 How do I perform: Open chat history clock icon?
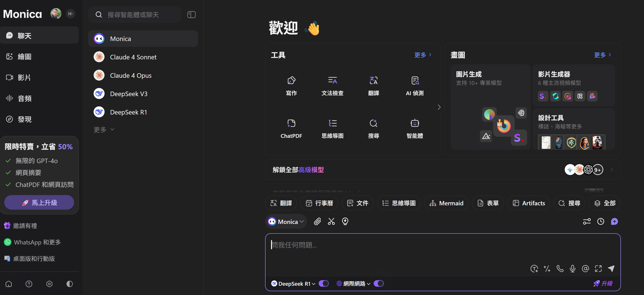[600, 221]
